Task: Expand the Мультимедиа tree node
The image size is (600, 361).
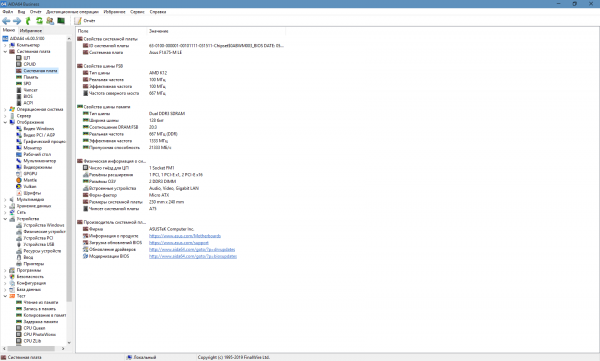Action: (x=5, y=199)
